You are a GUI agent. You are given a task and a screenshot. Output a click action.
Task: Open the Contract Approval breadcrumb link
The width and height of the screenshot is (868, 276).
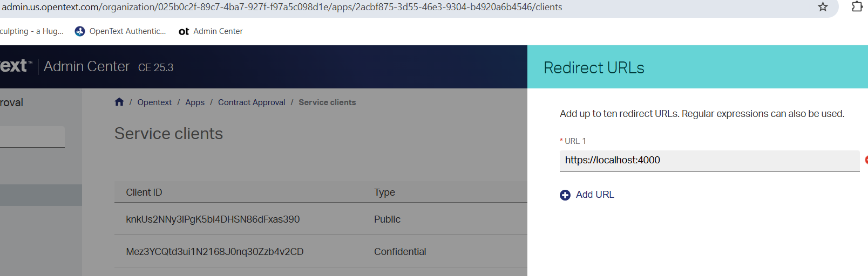(x=252, y=102)
